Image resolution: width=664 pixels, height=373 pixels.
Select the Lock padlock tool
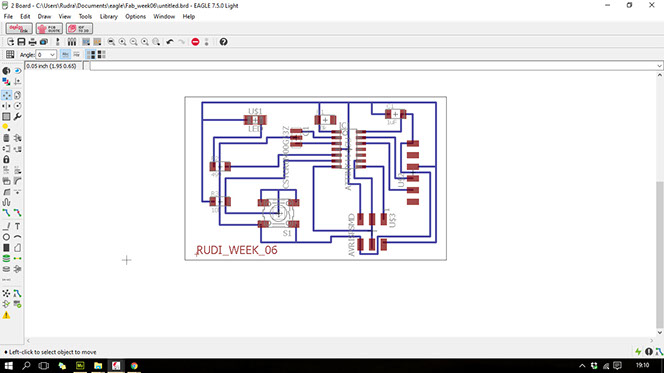tap(6, 160)
